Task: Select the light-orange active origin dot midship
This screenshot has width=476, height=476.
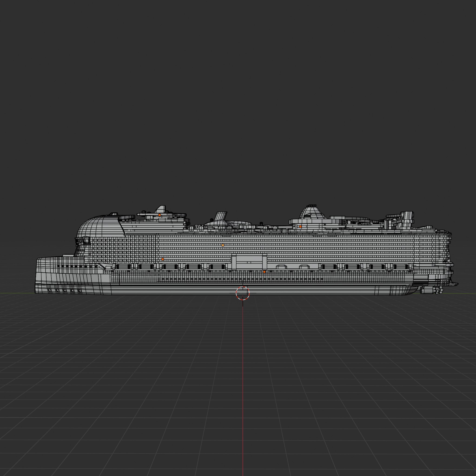Action: (x=223, y=245)
